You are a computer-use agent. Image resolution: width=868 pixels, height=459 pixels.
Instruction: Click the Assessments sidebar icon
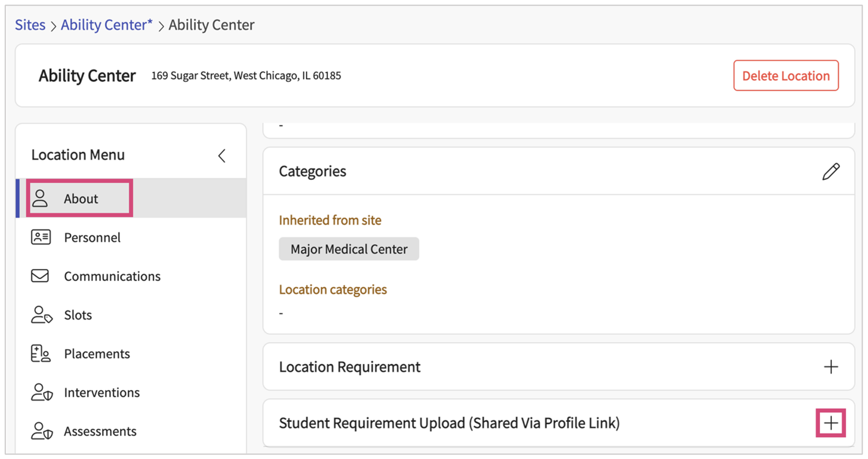[41, 431]
